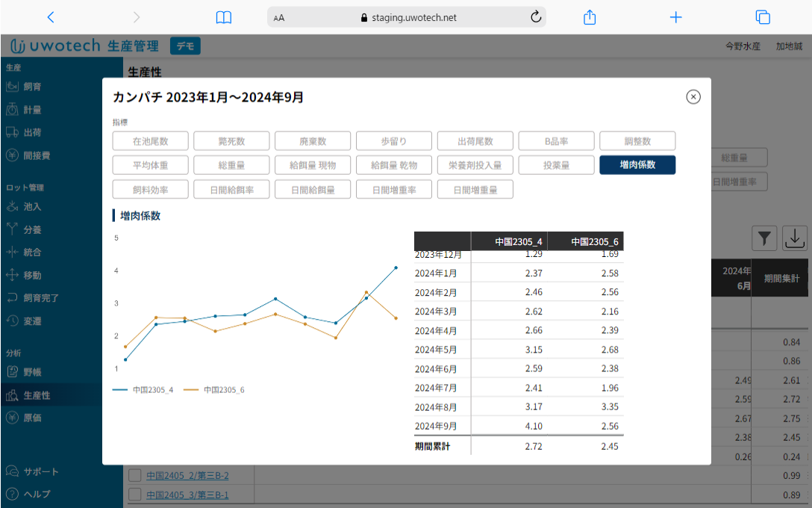Image resolution: width=812 pixels, height=508 pixels.
Task: Reload page with the refresh icon
Action: 535,17
